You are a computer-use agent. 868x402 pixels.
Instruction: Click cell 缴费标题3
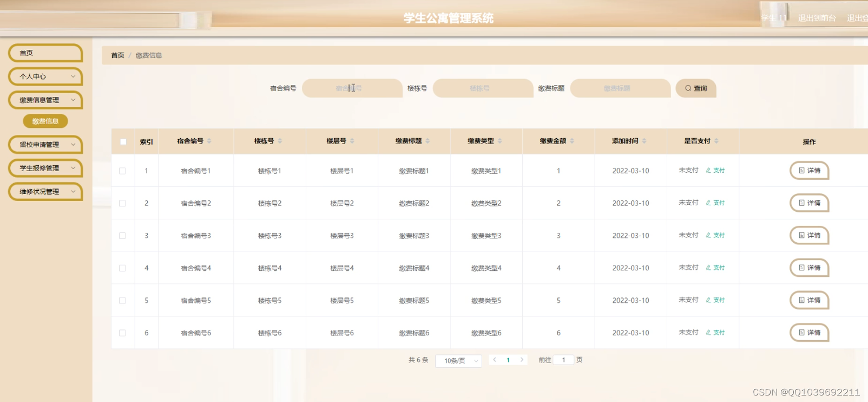414,236
